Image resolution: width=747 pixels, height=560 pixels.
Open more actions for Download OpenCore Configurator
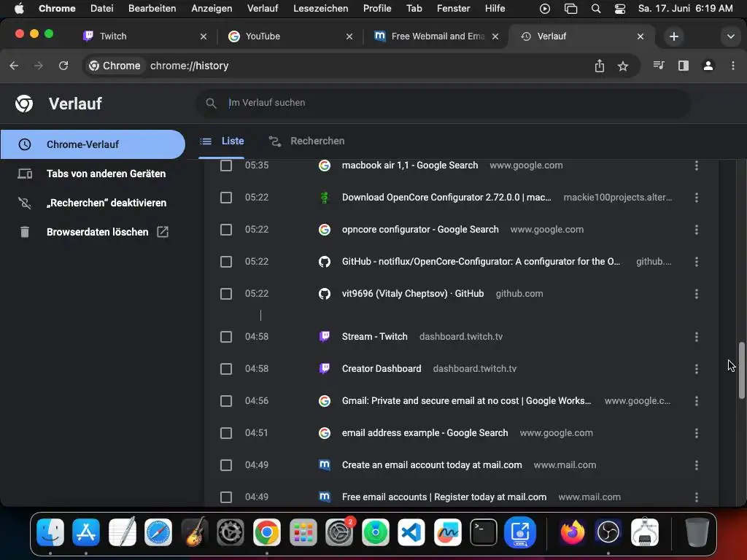pyautogui.click(x=696, y=198)
